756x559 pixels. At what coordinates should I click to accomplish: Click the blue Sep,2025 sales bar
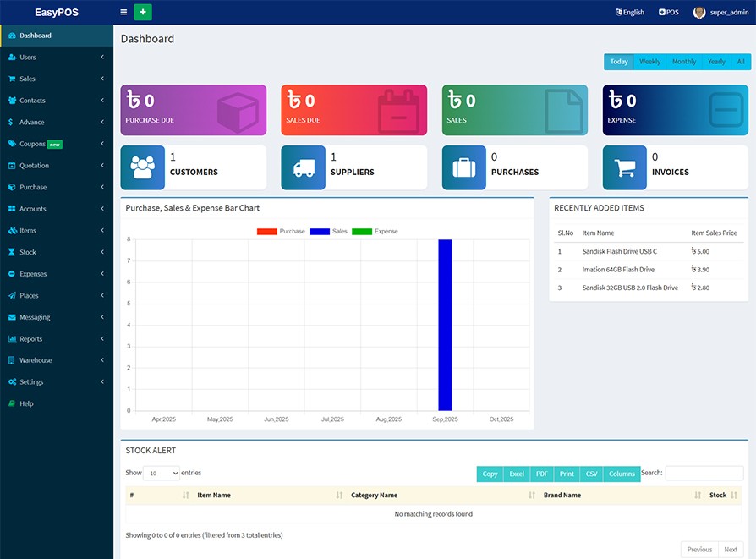[x=445, y=325]
